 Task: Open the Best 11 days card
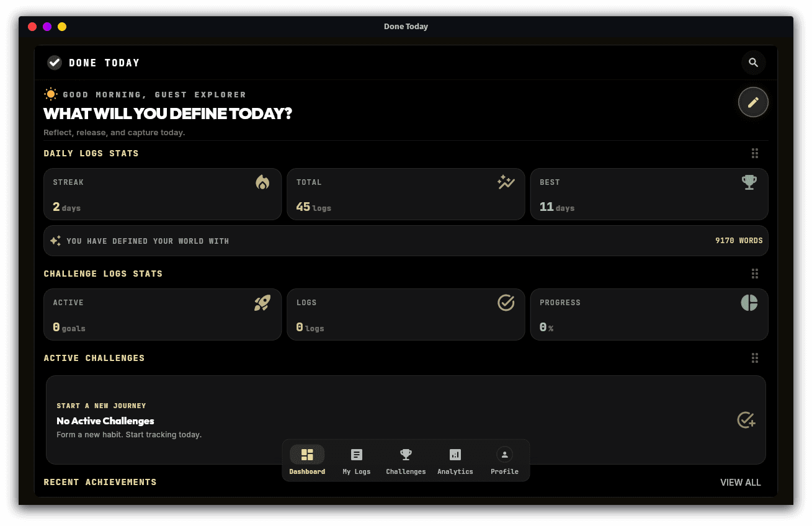[x=649, y=194]
